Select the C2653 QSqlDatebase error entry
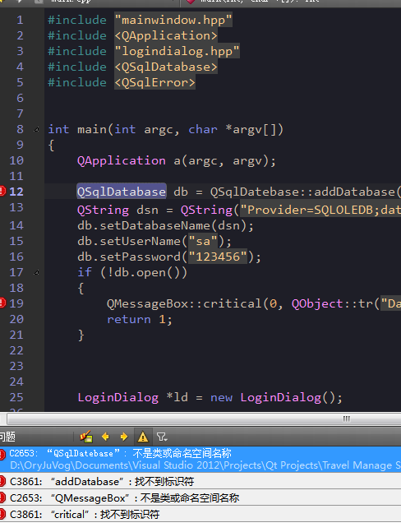This screenshot has height=532, width=401. (200, 460)
